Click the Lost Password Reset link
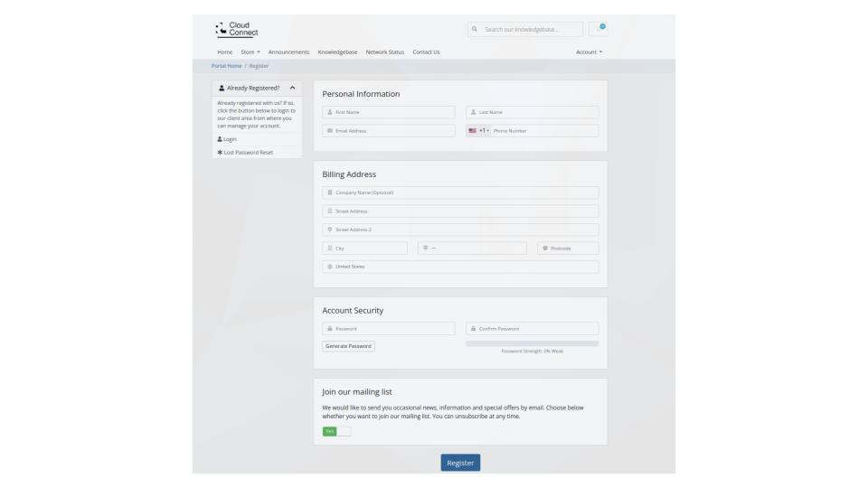Image resolution: width=868 pixels, height=488 pixels. pos(245,152)
